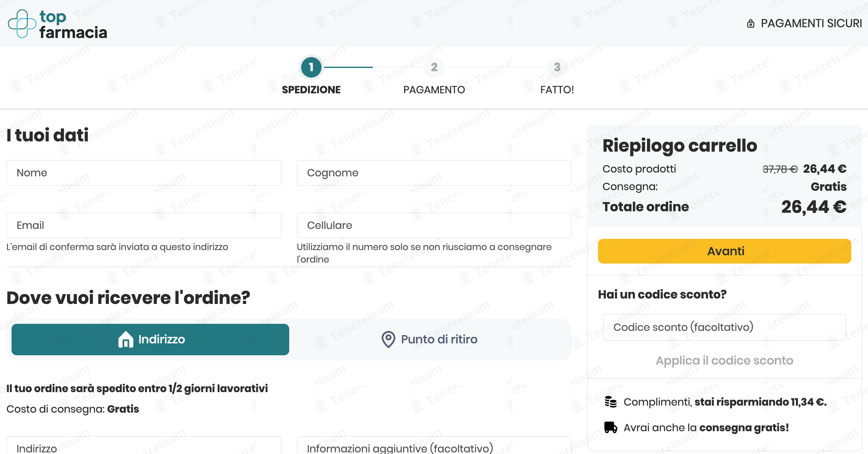The width and height of the screenshot is (868, 454).
Task: Click the yellow Avanti button
Action: point(725,251)
